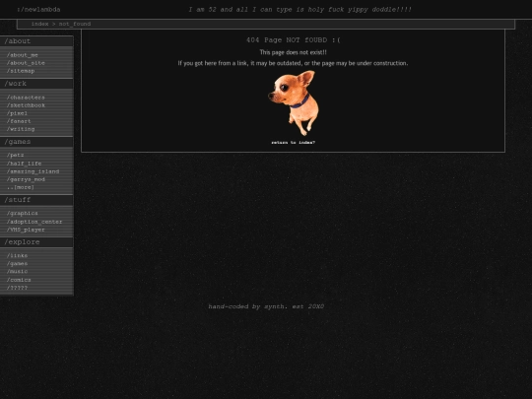
Task: Open the mysterious /????? link
Action: click(17, 288)
